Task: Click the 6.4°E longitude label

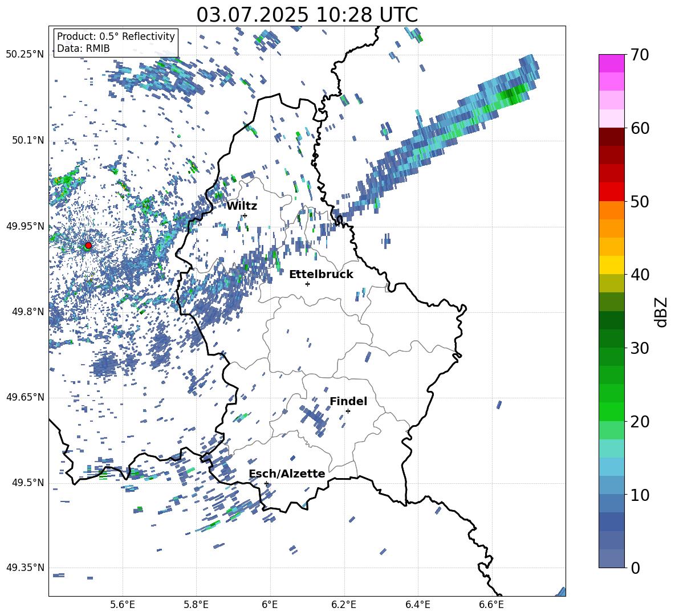Action: (417, 605)
